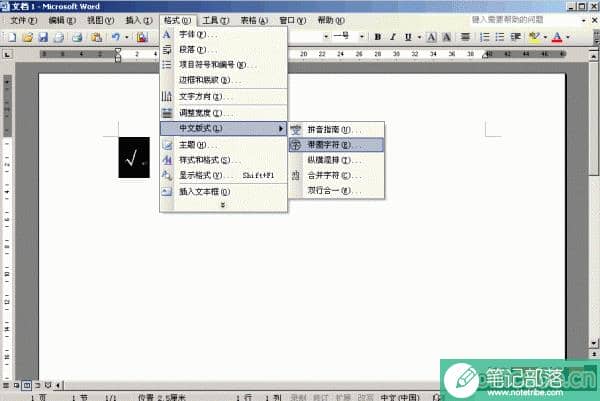Image resolution: width=600 pixels, height=401 pixels.
Task: Choose 主题(H)... menu entry
Action: click(x=223, y=145)
